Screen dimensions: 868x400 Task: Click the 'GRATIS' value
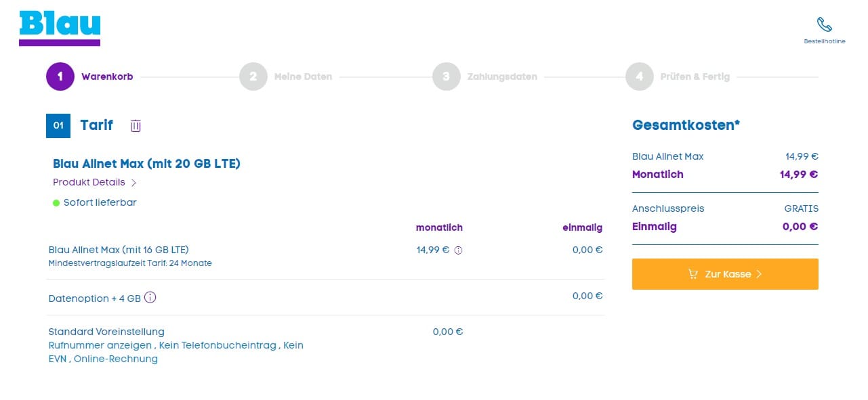[802, 208]
